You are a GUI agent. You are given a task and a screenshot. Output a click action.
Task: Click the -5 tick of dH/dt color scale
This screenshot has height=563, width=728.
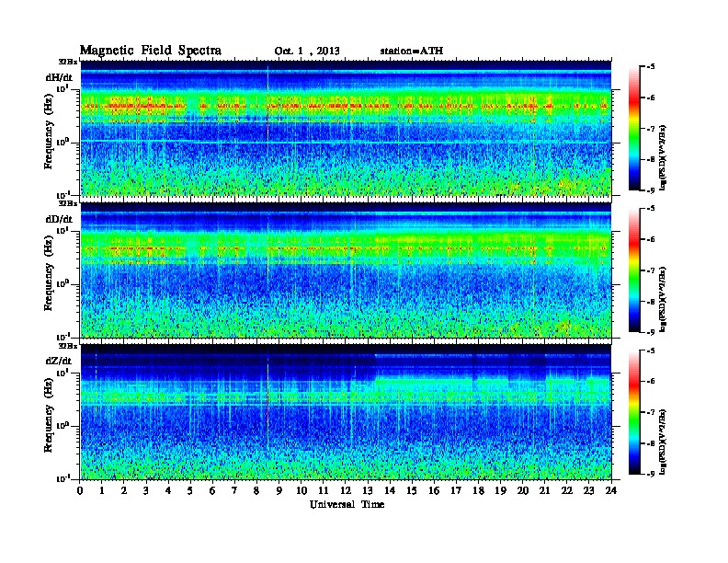click(x=651, y=67)
